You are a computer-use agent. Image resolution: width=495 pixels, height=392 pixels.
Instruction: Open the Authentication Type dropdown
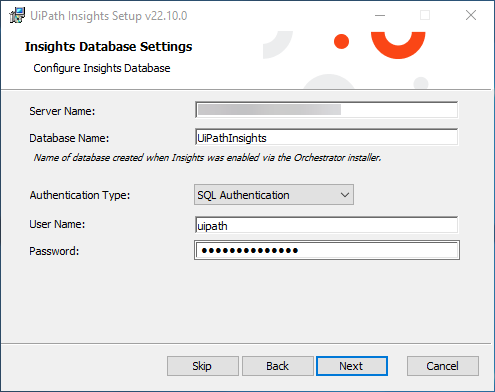[274, 195]
